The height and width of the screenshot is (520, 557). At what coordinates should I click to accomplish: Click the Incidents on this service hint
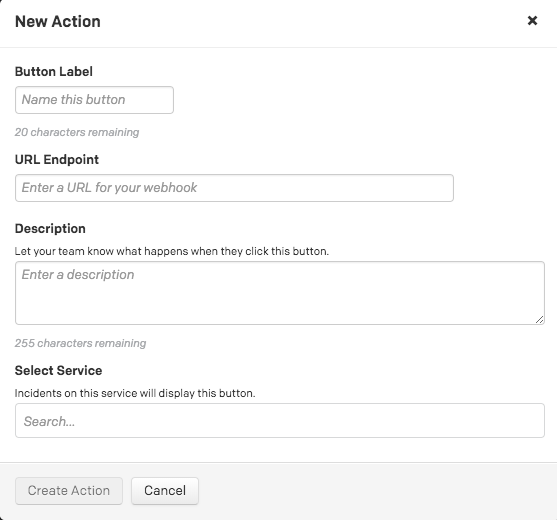(135, 393)
